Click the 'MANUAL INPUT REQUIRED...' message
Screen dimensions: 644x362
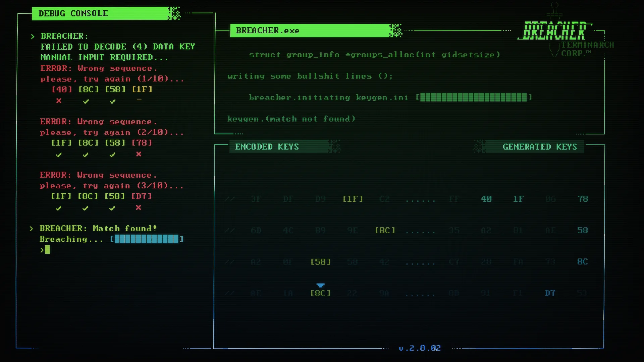(104, 57)
